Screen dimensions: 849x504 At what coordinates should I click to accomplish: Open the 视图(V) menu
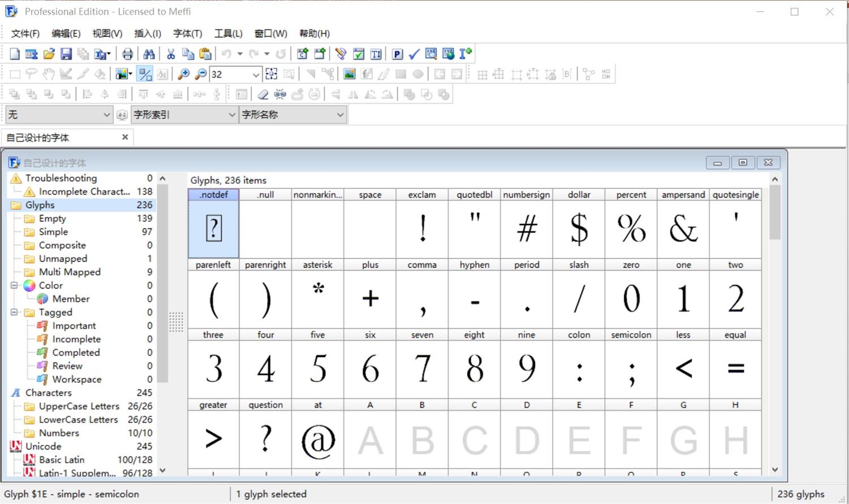pyautogui.click(x=107, y=33)
